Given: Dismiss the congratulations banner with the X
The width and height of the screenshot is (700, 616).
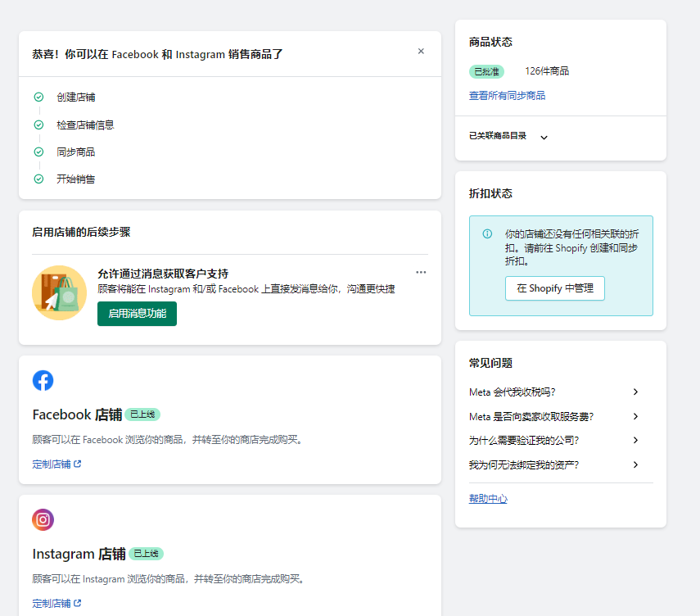Looking at the screenshot, I should 421,52.
